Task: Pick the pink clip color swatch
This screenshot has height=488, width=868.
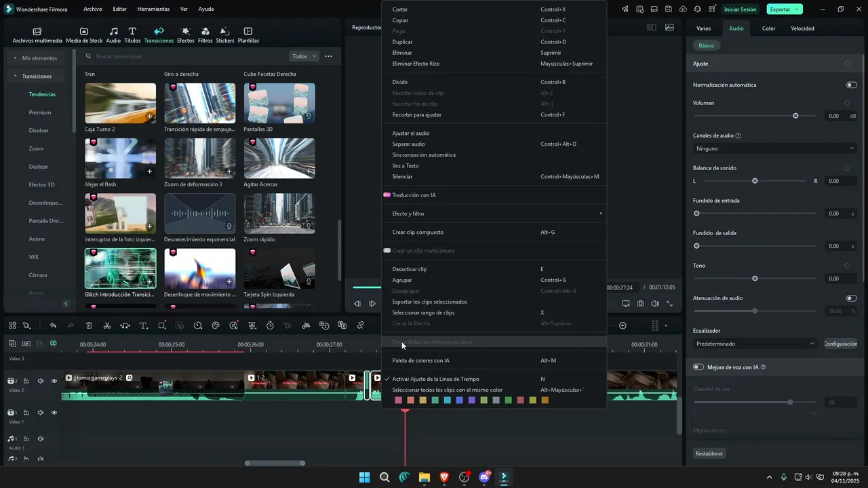Action: pyautogui.click(x=399, y=400)
